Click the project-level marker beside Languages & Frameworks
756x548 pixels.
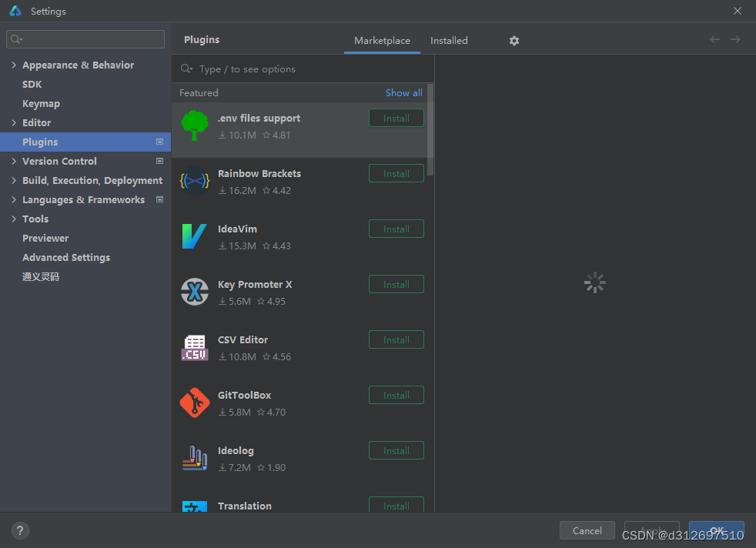click(x=159, y=199)
